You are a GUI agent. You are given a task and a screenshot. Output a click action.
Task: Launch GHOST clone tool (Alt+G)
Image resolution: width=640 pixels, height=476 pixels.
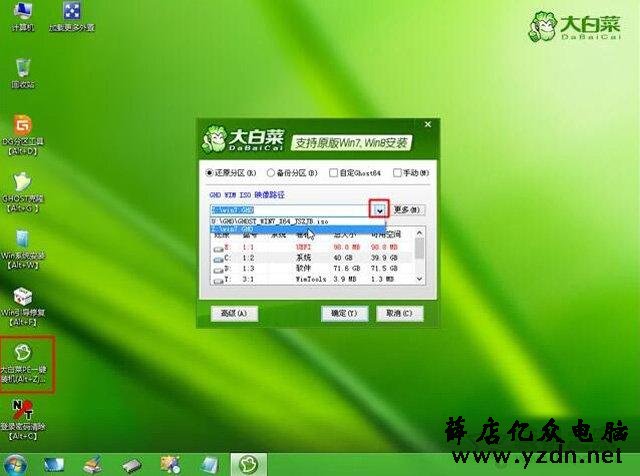pyautogui.click(x=23, y=193)
